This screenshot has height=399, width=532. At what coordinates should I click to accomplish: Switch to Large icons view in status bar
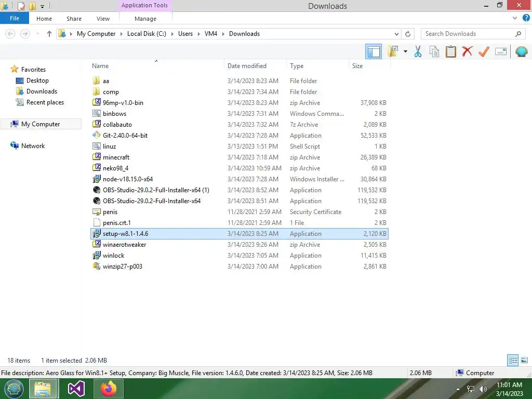point(524,360)
